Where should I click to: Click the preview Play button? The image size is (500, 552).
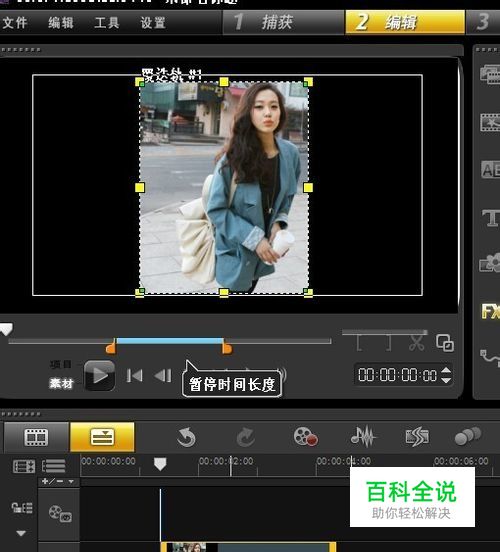[100, 375]
